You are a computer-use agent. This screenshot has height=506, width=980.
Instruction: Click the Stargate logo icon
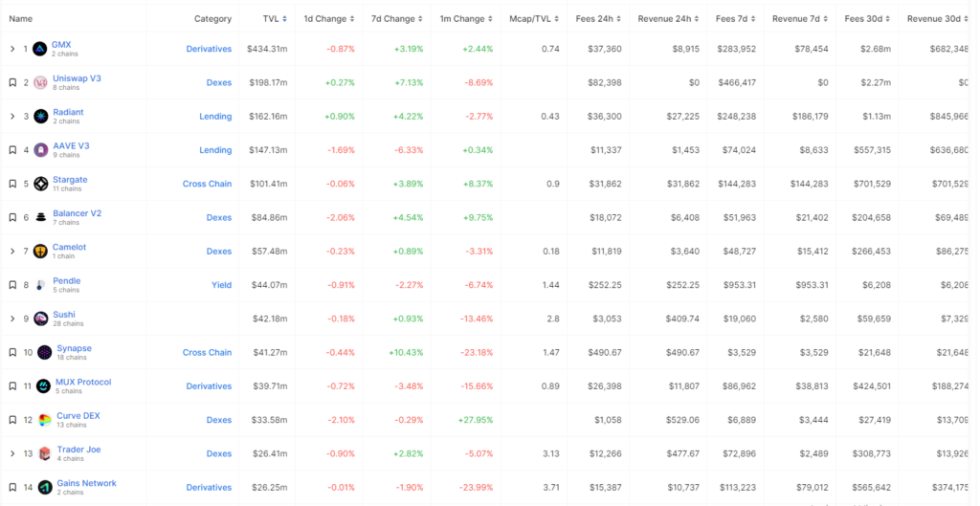point(40,184)
